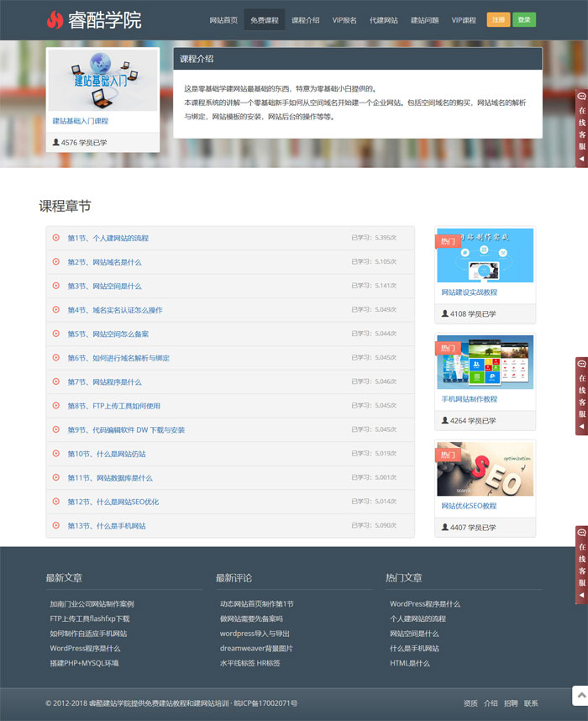Click the play icon beside 第3节、网站空间是什么

pos(56,286)
